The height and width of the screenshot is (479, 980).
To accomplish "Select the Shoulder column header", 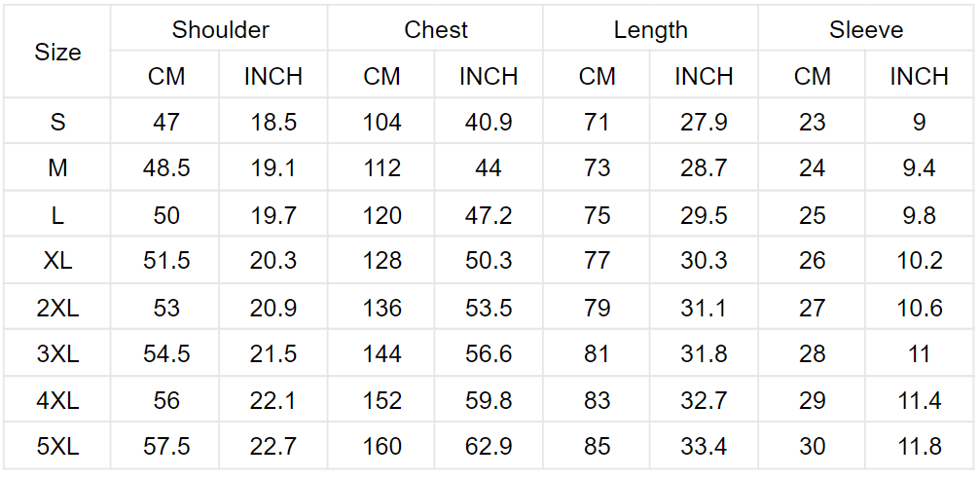I will [220, 29].
